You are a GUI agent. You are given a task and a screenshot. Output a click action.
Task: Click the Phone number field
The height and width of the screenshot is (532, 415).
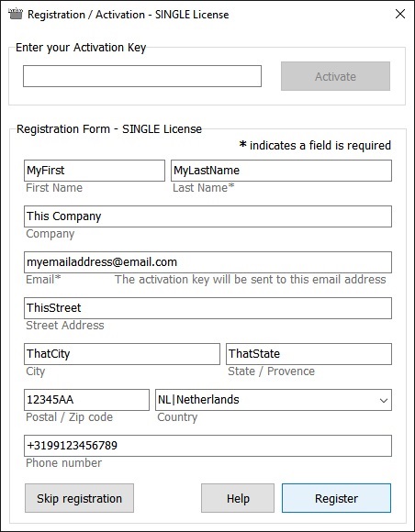tap(207, 446)
